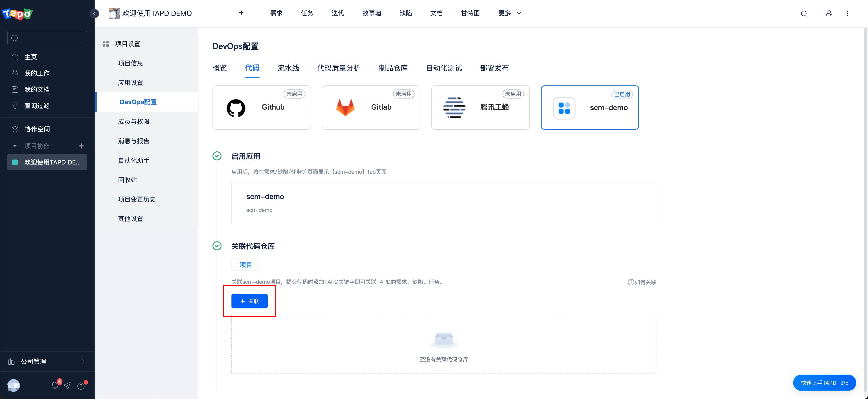The image size is (868, 399).
Task: Click the plus button in top navigation
Action: [241, 13]
